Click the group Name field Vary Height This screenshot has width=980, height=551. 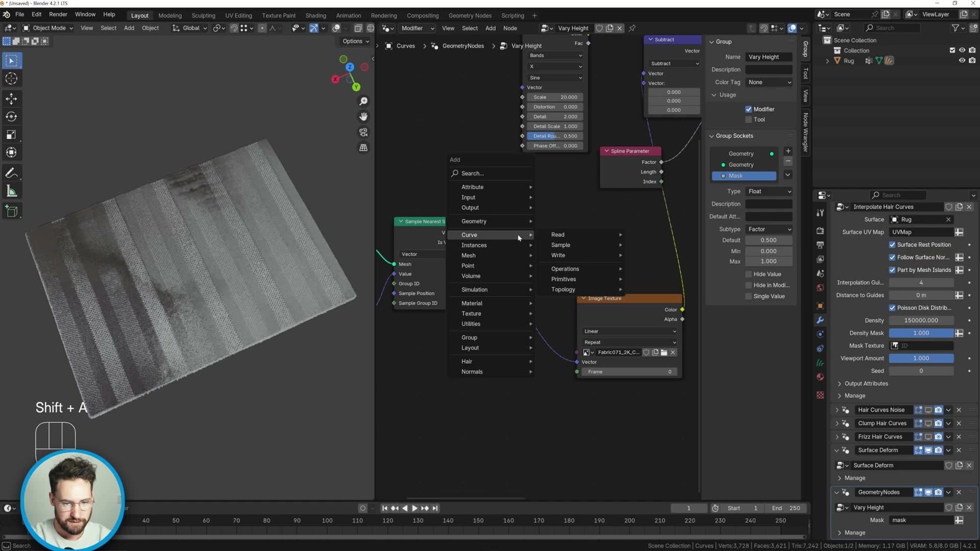coord(769,57)
